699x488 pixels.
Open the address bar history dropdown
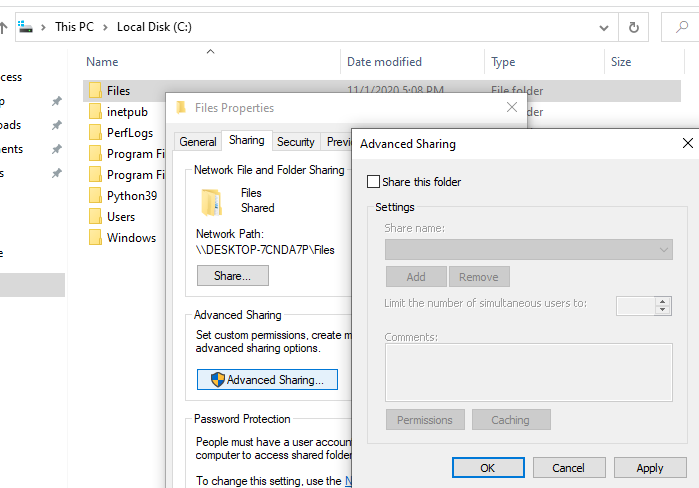click(x=602, y=28)
